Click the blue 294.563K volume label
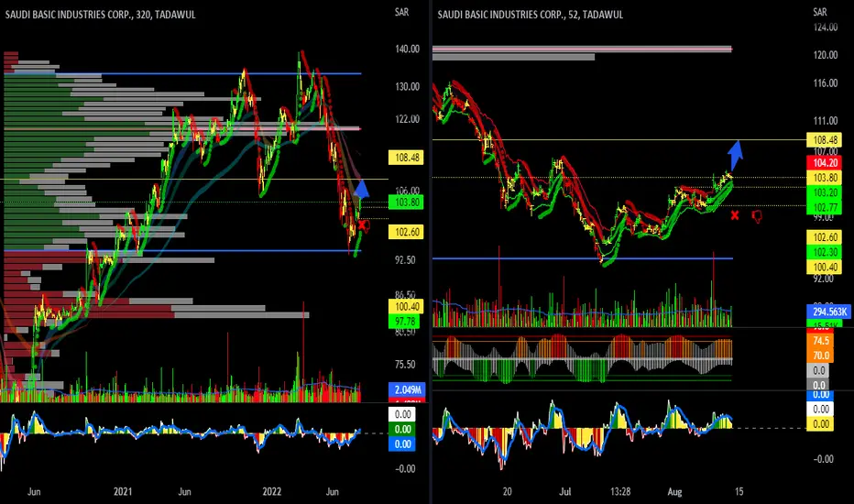This screenshot has width=854, height=504. (829, 312)
